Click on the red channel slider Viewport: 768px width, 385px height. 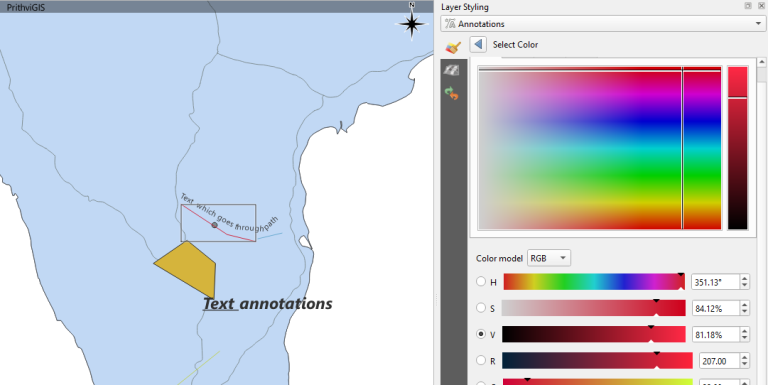(598, 361)
